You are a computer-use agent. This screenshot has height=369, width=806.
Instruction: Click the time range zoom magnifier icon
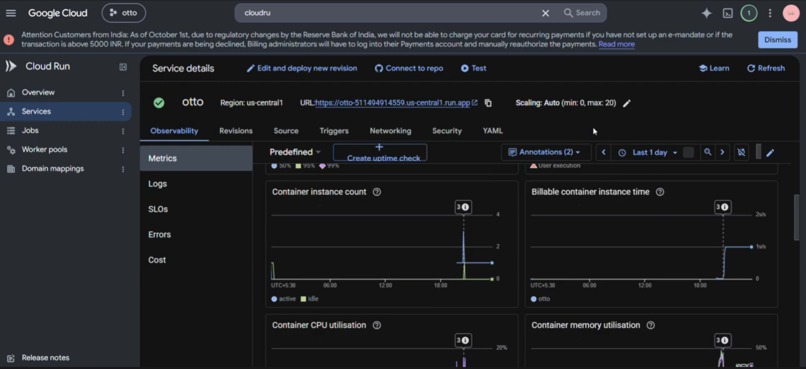coord(708,152)
